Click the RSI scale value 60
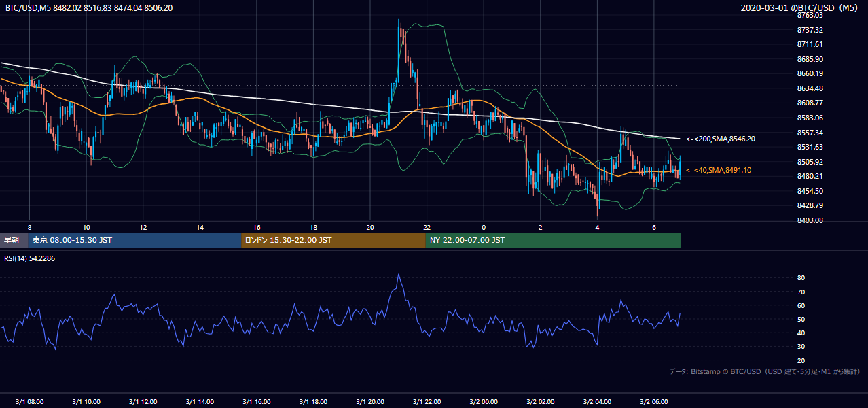868x408 pixels. click(801, 305)
